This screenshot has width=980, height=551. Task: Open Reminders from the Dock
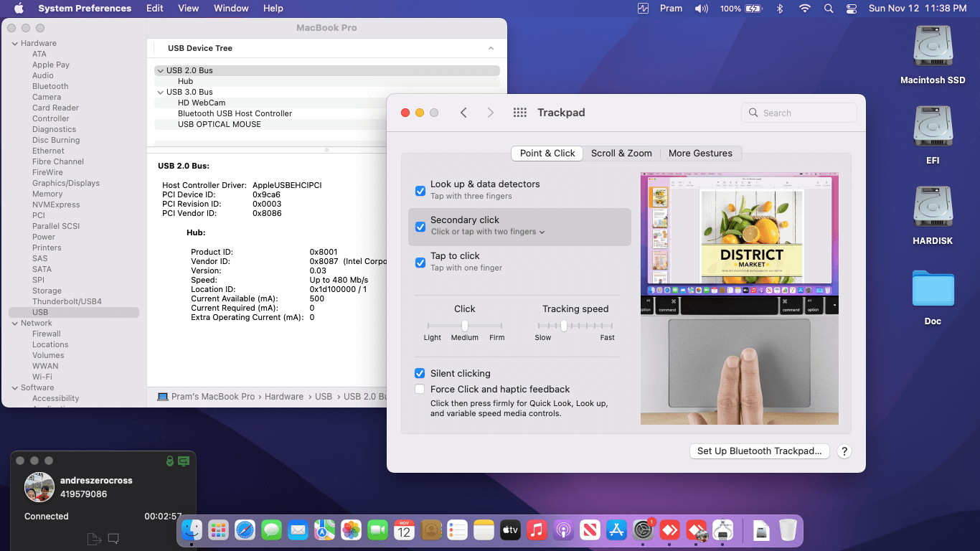(457, 530)
